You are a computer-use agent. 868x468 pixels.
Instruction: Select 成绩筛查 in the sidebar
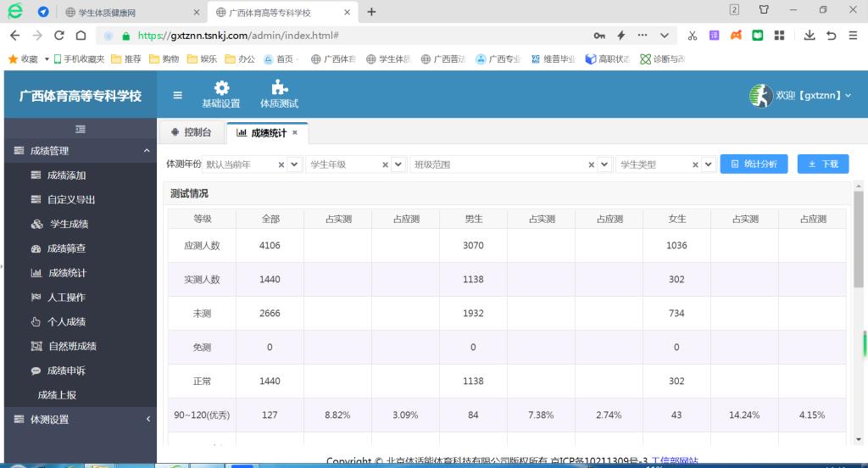tap(66, 248)
